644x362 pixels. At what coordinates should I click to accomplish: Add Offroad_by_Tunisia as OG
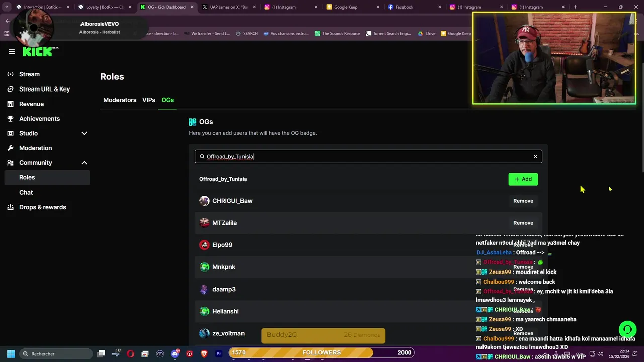pyautogui.click(x=523, y=179)
